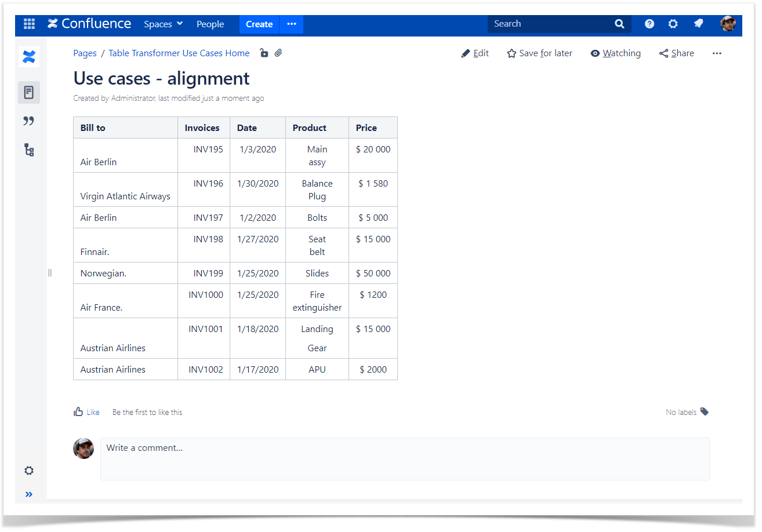Click the Balance Plug product cell
The width and height of the screenshot is (762, 532).
coord(317,190)
